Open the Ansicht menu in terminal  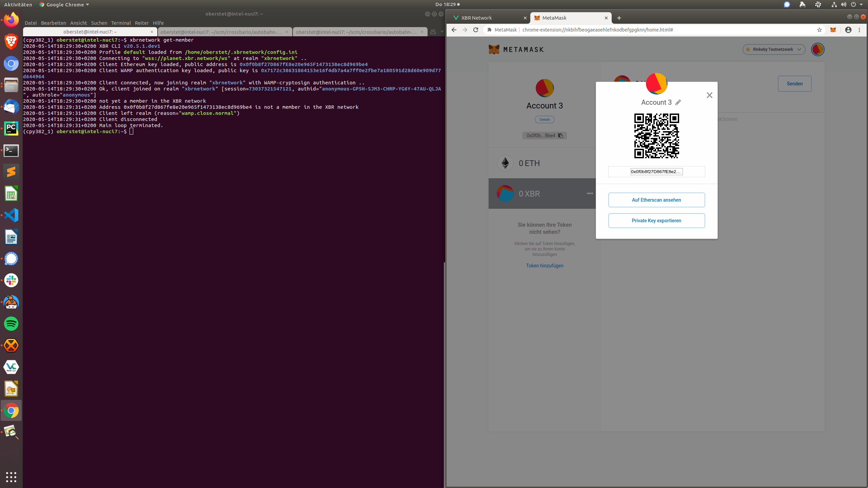tap(79, 23)
